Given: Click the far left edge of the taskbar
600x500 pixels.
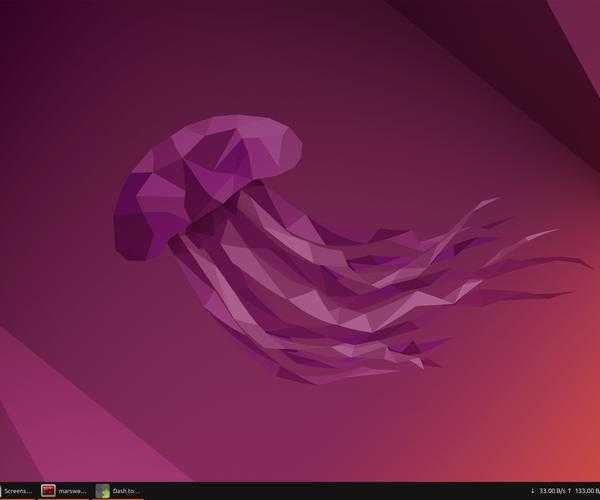Looking at the screenshot, I should pyautogui.click(x=2, y=491).
